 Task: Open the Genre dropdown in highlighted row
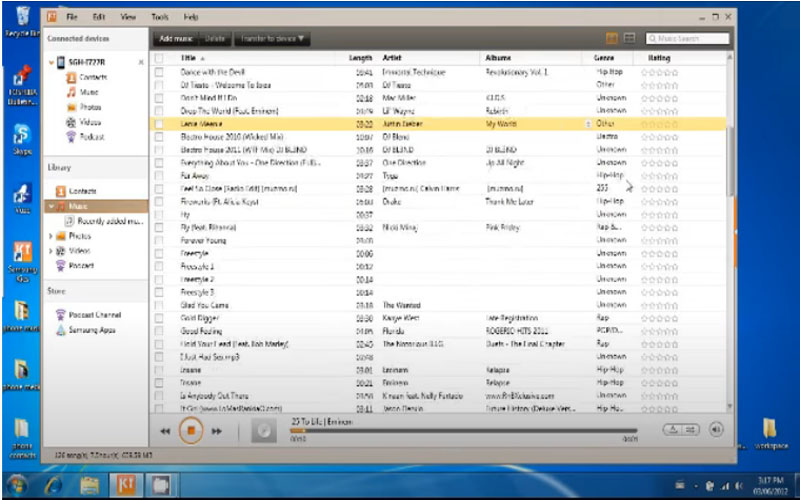pyautogui.click(x=588, y=124)
